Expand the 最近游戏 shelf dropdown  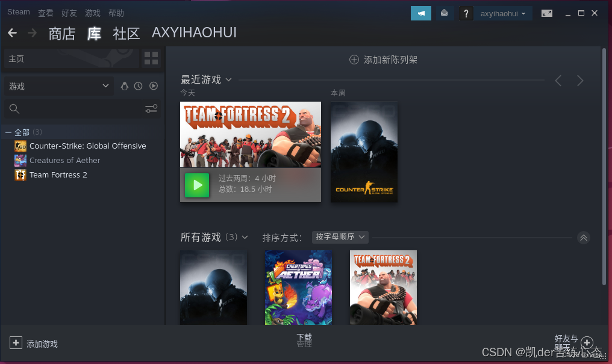206,80
